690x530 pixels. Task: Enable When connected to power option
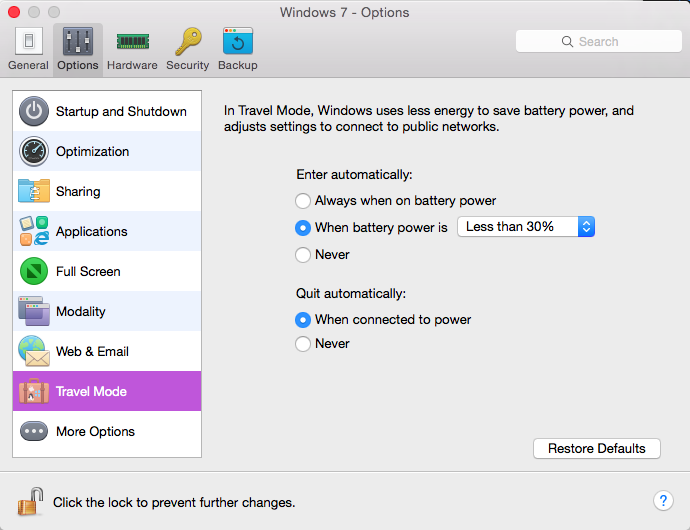pyautogui.click(x=303, y=320)
